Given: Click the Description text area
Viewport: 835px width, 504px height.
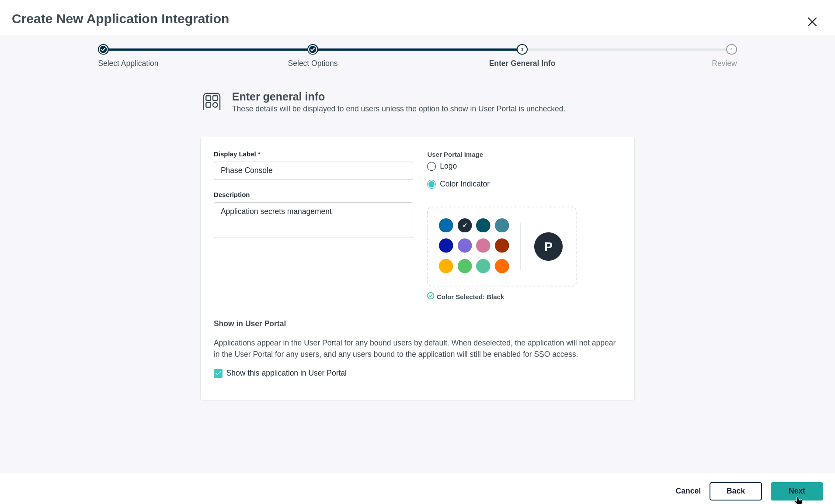Looking at the screenshot, I should [313, 220].
